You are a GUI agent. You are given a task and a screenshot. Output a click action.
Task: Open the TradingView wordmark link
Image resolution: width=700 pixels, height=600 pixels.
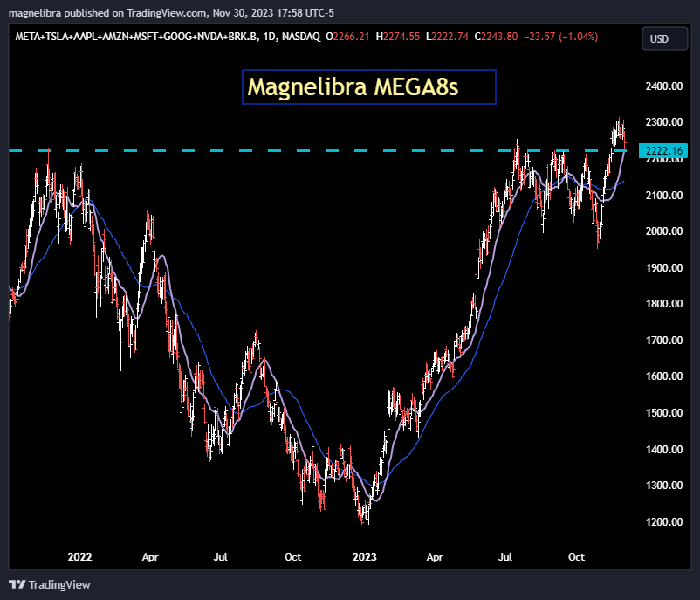click(x=59, y=584)
